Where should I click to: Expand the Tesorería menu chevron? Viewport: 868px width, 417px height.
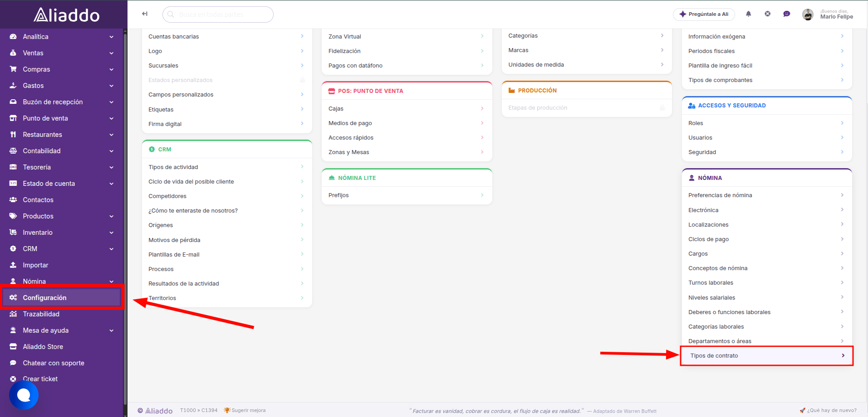(x=112, y=167)
